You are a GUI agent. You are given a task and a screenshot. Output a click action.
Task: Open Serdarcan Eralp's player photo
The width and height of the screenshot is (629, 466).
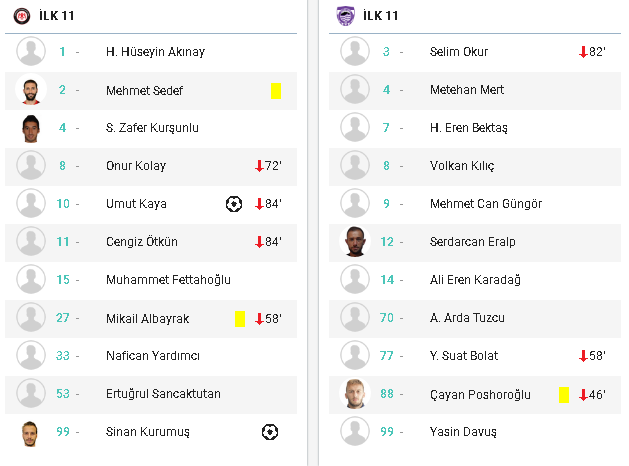355,241
